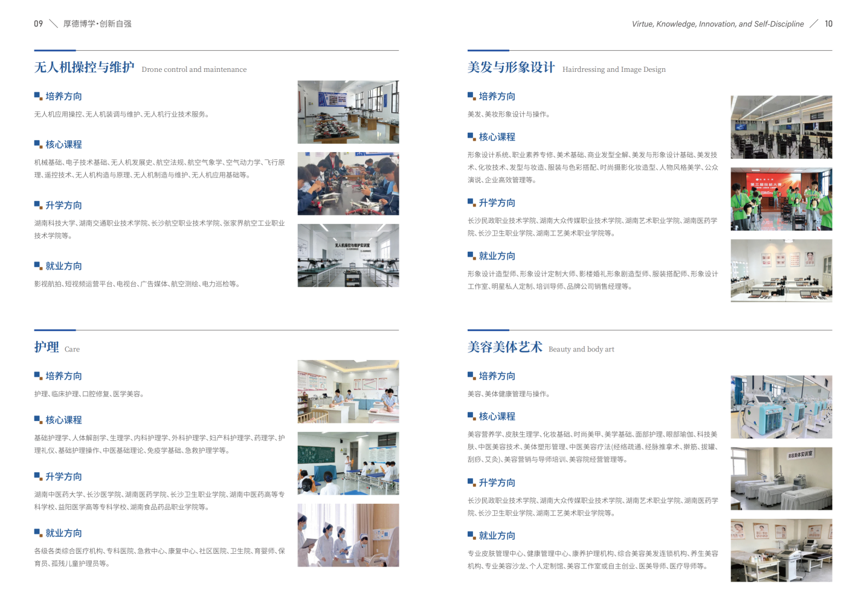The image size is (867, 616).
Task: Click 核心课程 heading in drone section
Action: coord(63,145)
